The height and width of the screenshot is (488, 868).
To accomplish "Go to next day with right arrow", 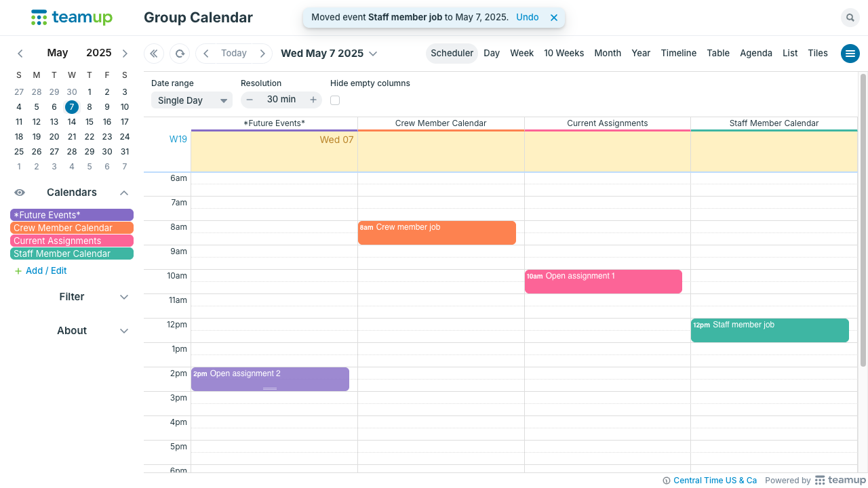I will (x=262, y=54).
